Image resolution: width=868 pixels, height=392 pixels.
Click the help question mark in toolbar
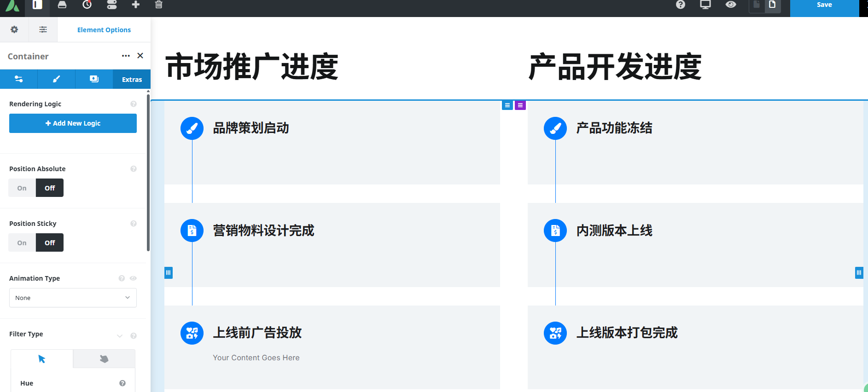pyautogui.click(x=681, y=5)
